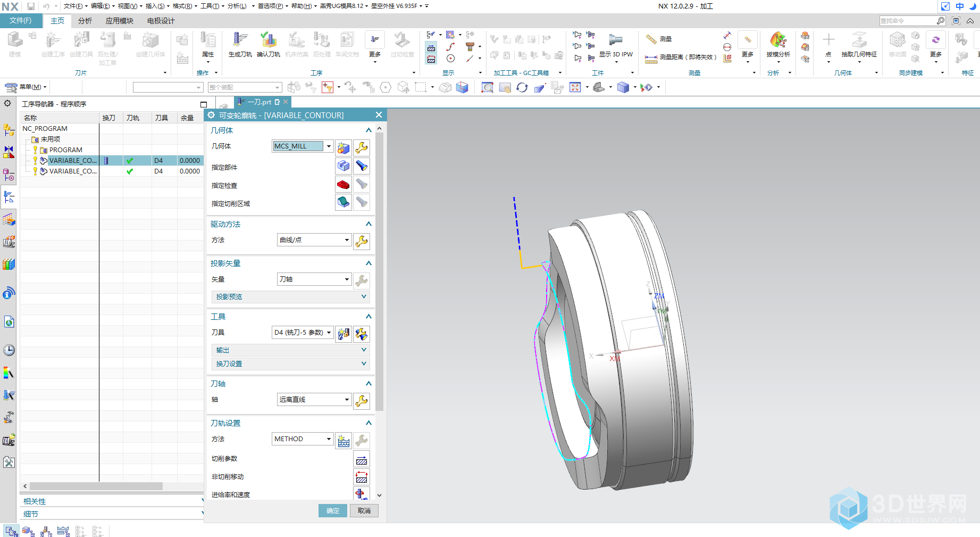Click the Fit view icon in the top toolbar
The height and width of the screenshot is (537, 980).
click(x=575, y=87)
